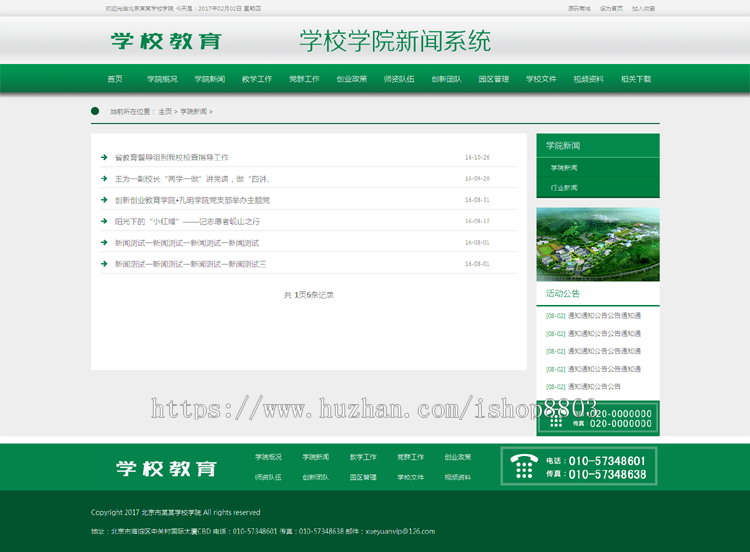Screen dimensions: 750x552
Task: Click footer link 学校文件
Action: (410, 477)
